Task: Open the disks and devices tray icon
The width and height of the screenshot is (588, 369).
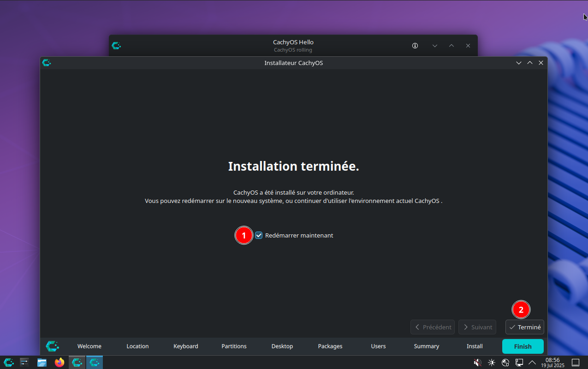Action: 505,363
